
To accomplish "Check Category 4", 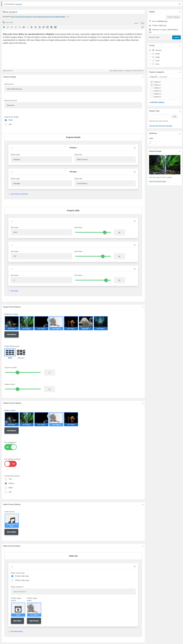I will tap(152, 91).
